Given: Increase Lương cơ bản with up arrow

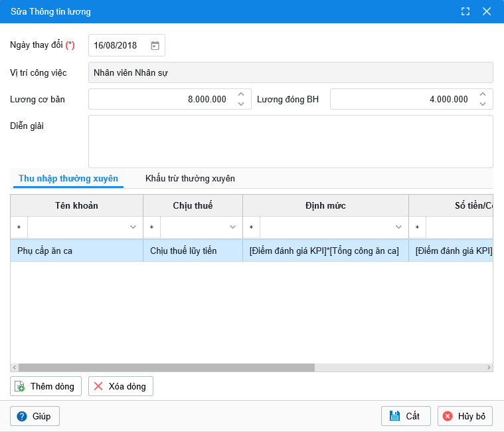Looking at the screenshot, I should 241,95.
